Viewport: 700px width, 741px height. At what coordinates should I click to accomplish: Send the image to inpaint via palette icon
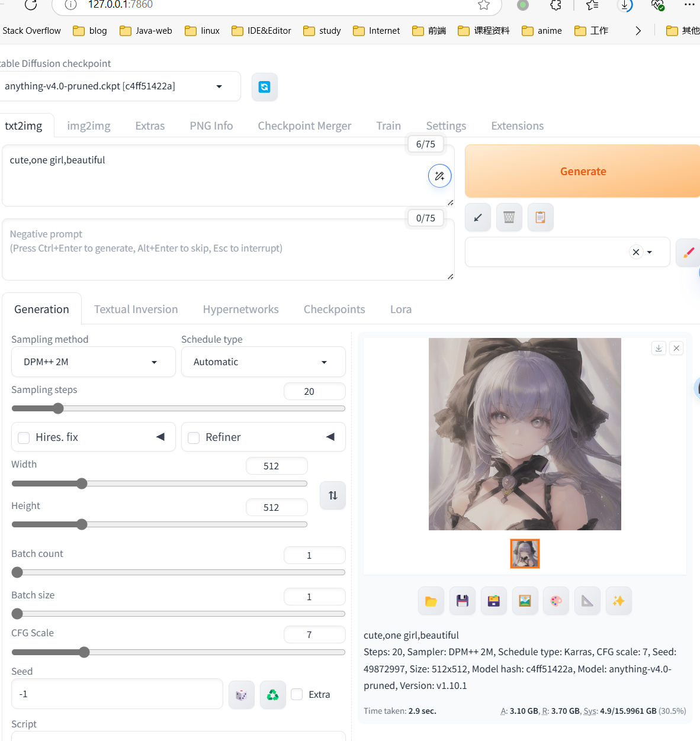pos(555,600)
